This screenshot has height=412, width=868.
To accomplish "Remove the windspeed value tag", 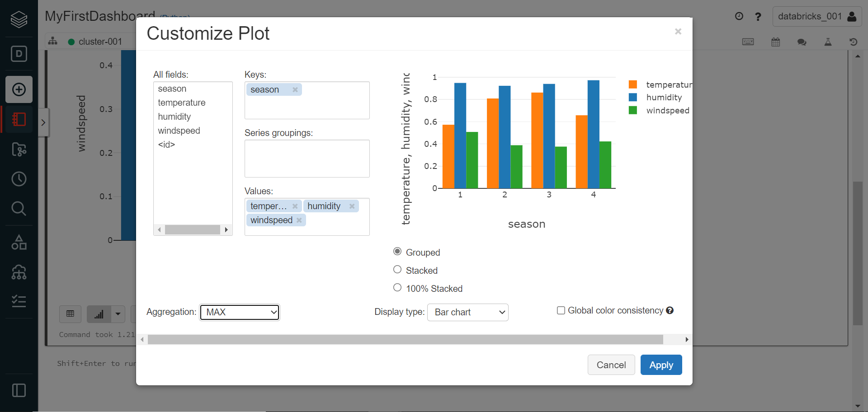I will 299,220.
